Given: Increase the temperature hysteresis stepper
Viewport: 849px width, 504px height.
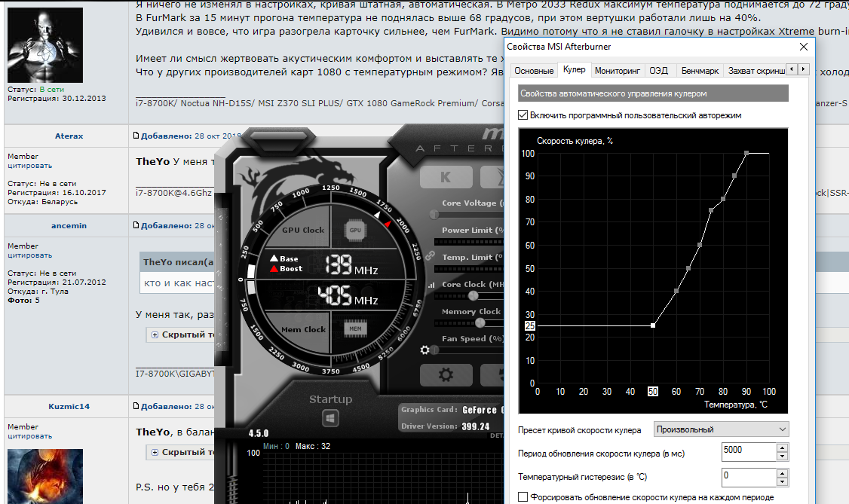Looking at the screenshot, I should click(x=782, y=473).
